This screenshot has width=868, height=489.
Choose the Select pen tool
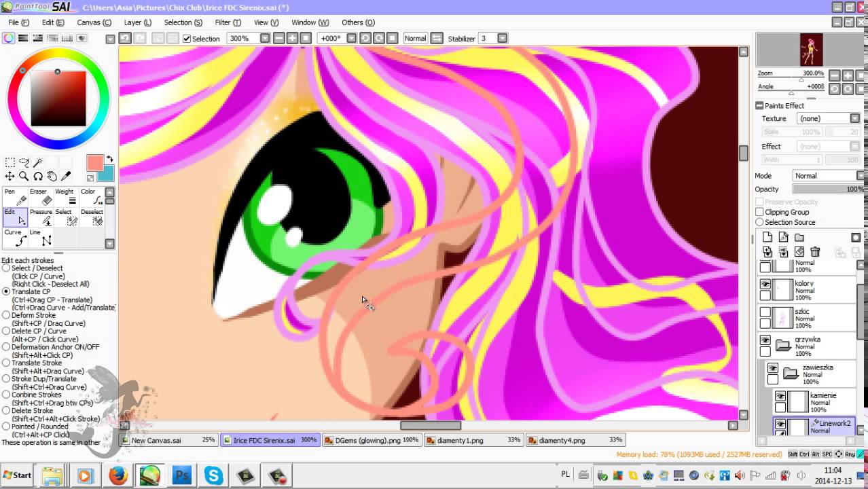(x=66, y=217)
